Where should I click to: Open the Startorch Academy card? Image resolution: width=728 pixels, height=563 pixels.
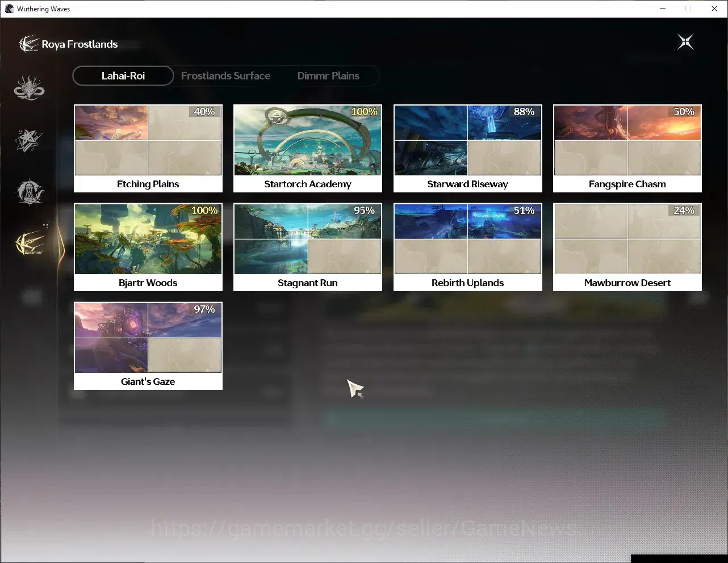(308, 148)
